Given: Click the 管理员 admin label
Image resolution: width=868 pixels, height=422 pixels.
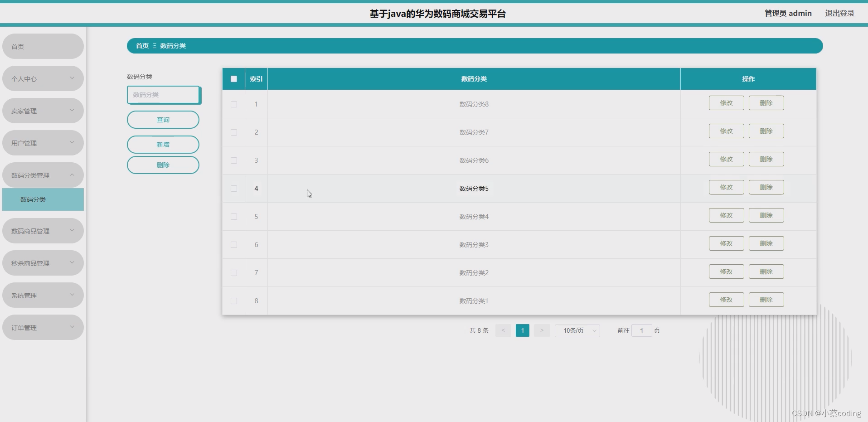Looking at the screenshot, I should (x=788, y=13).
